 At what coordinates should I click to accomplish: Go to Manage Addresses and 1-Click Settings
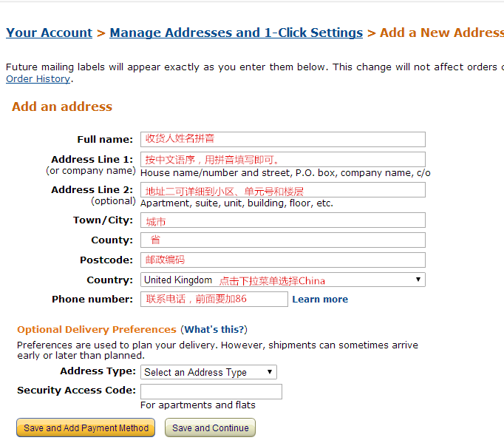(236, 33)
